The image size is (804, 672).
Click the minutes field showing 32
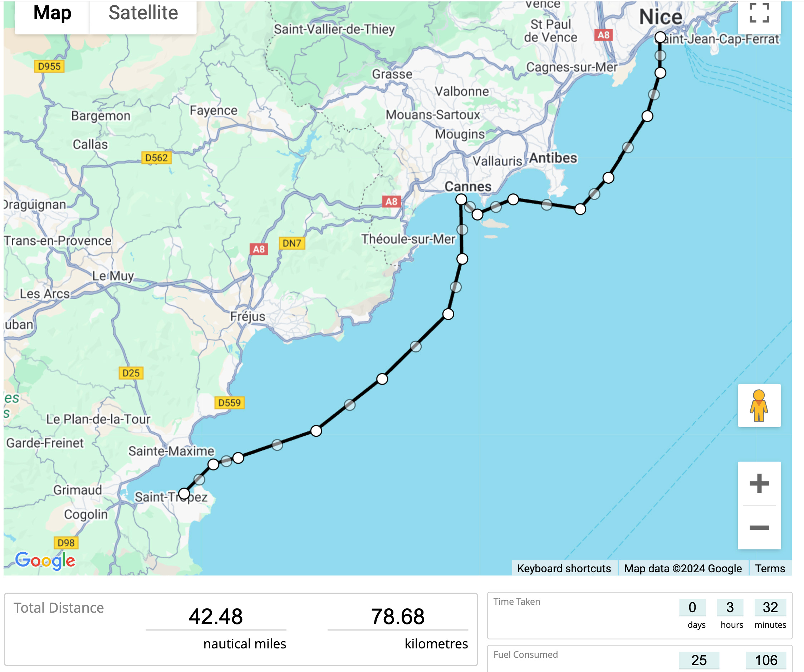770,607
